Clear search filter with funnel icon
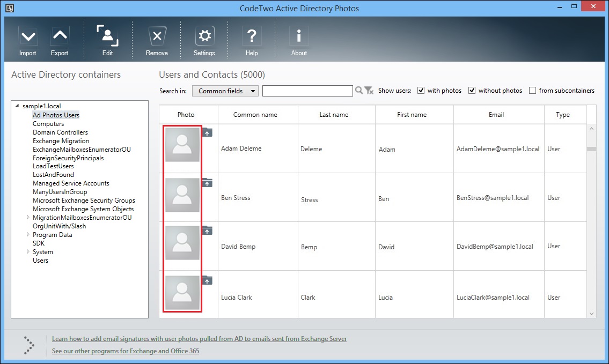This screenshot has width=609, height=364. pyautogui.click(x=369, y=91)
